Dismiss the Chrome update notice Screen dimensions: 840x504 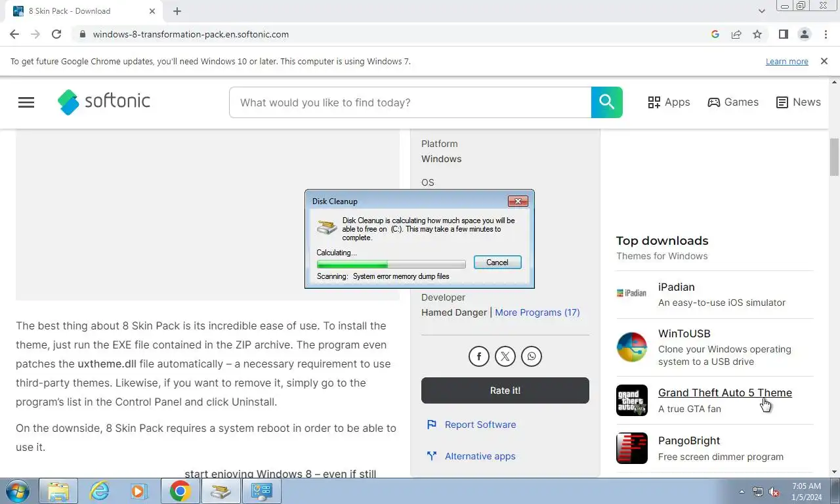pos(824,61)
